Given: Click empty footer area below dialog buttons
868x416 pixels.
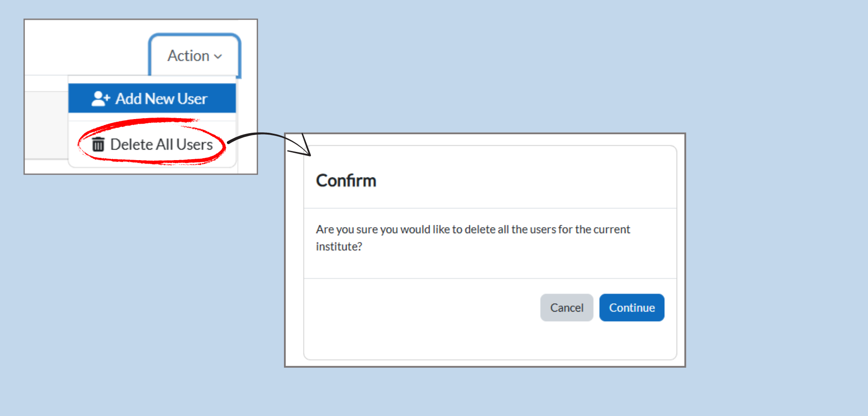Looking at the screenshot, I should (489, 342).
